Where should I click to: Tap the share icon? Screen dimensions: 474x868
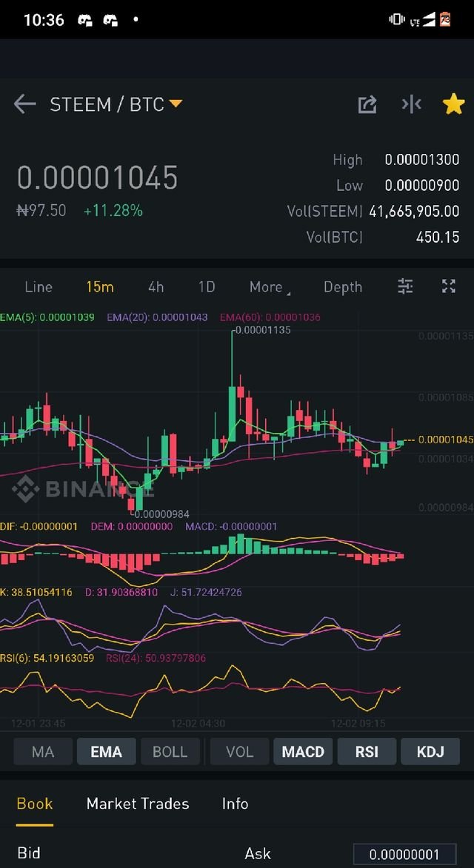coord(367,104)
